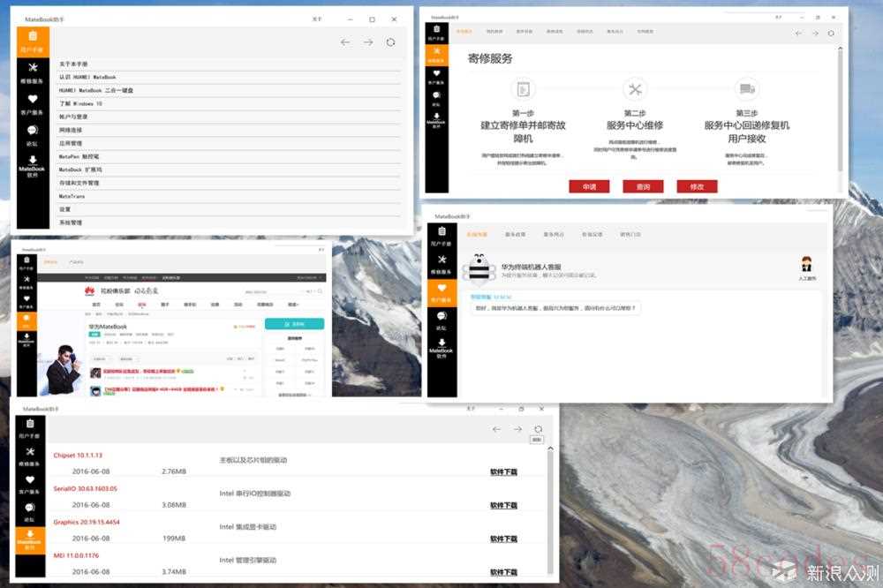The width and height of the screenshot is (883, 588).
Task: Click the 第二步 wrench icon in 寄修服务
Action: (x=635, y=89)
